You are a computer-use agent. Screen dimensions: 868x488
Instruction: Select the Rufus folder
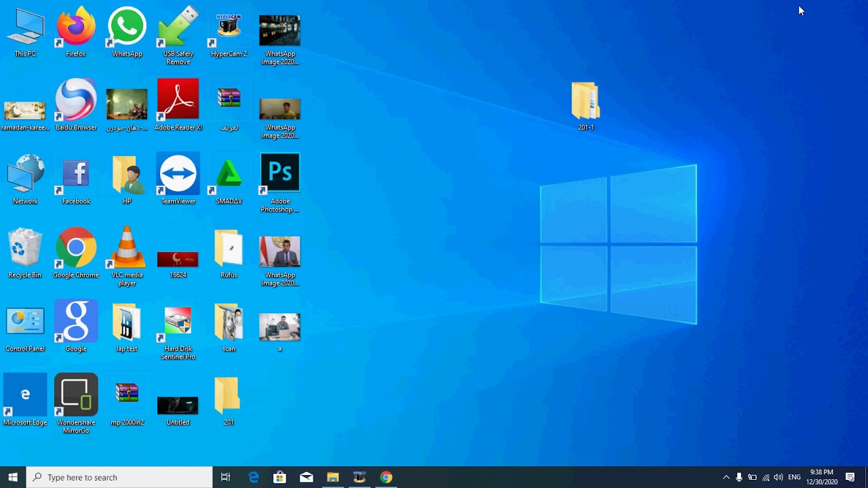point(229,253)
